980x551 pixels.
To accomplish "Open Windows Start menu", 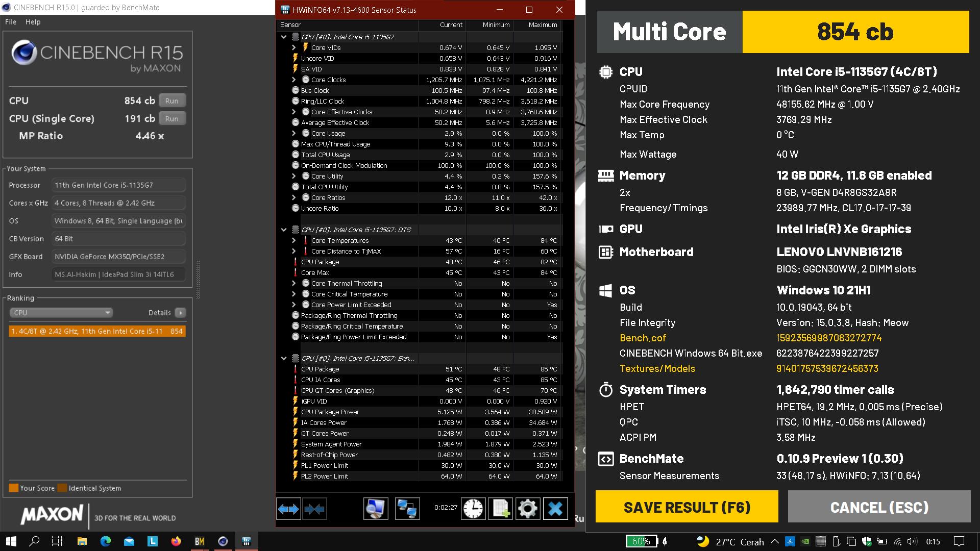I will click(11, 541).
